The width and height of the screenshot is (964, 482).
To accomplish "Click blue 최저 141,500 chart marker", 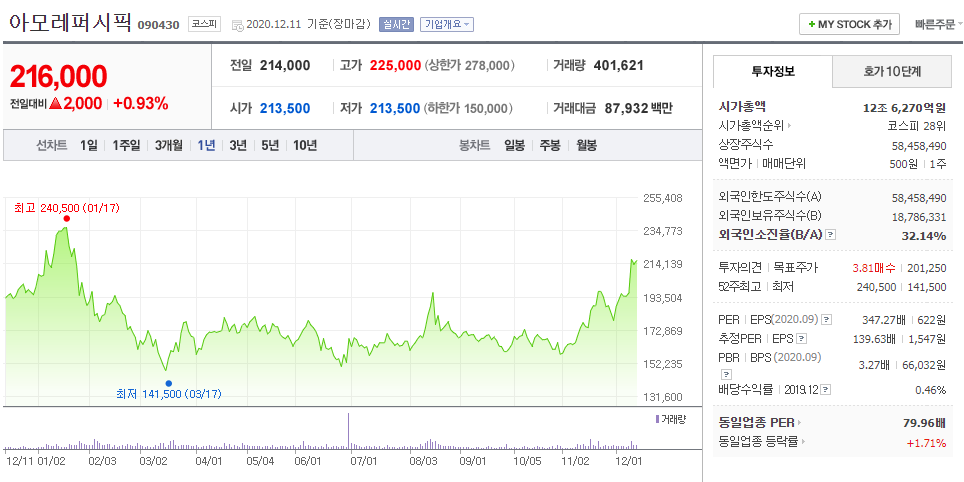I will pyautogui.click(x=169, y=383).
